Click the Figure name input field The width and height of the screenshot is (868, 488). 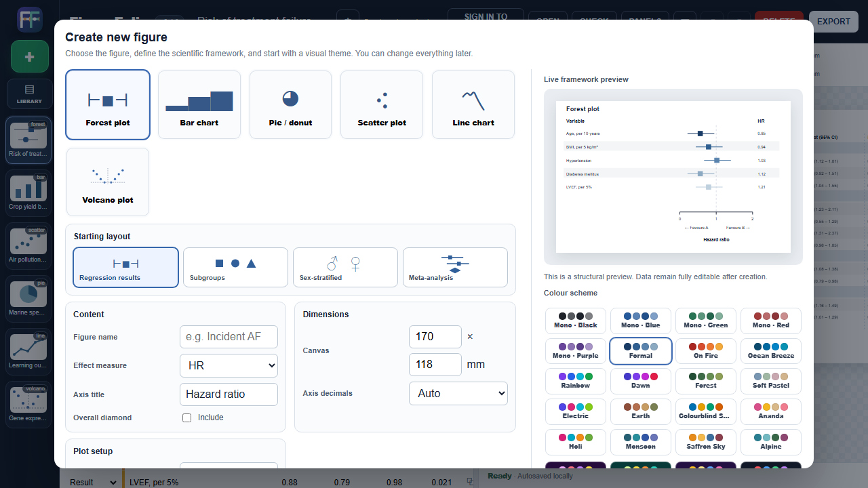click(229, 337)
